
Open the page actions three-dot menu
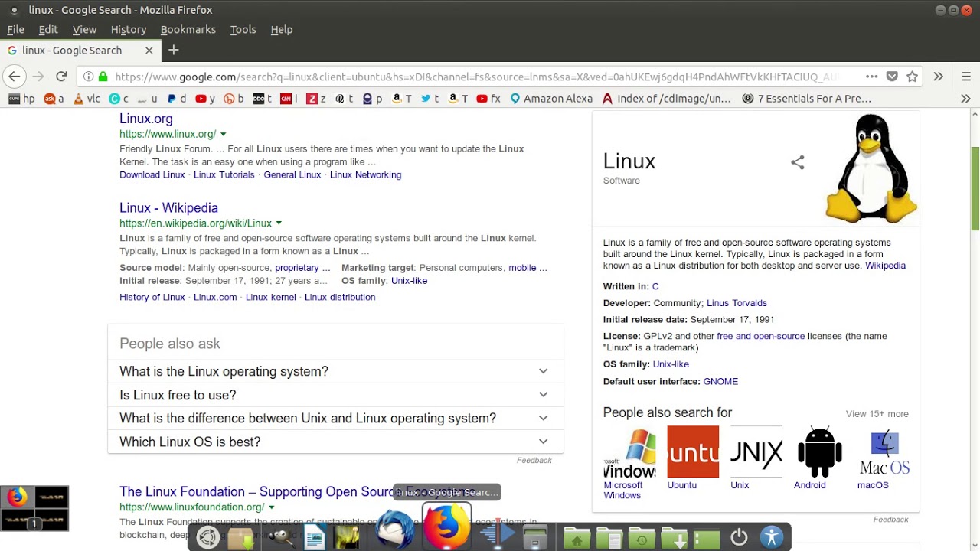pyautogui.click(x=871, y=77)
